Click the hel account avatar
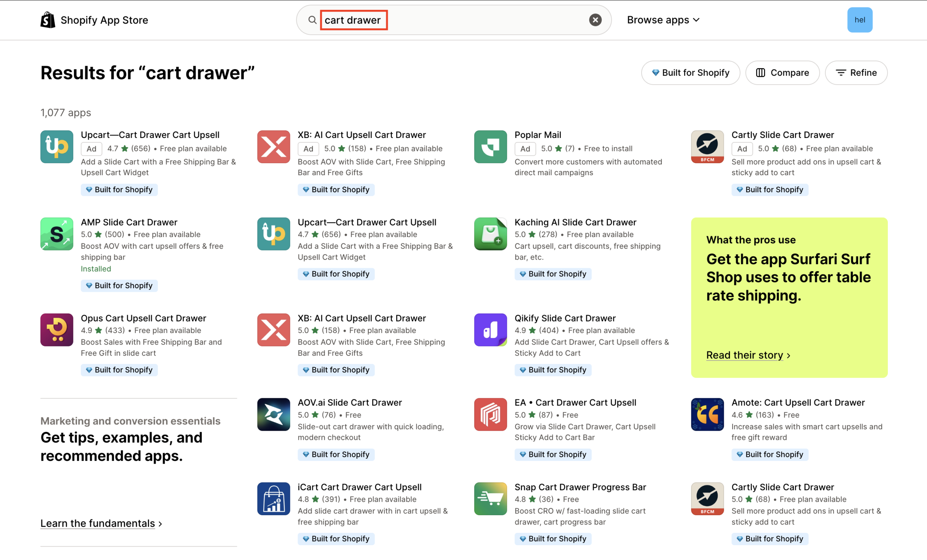Screen dimensions: 927x560 (x=860, y=20)
